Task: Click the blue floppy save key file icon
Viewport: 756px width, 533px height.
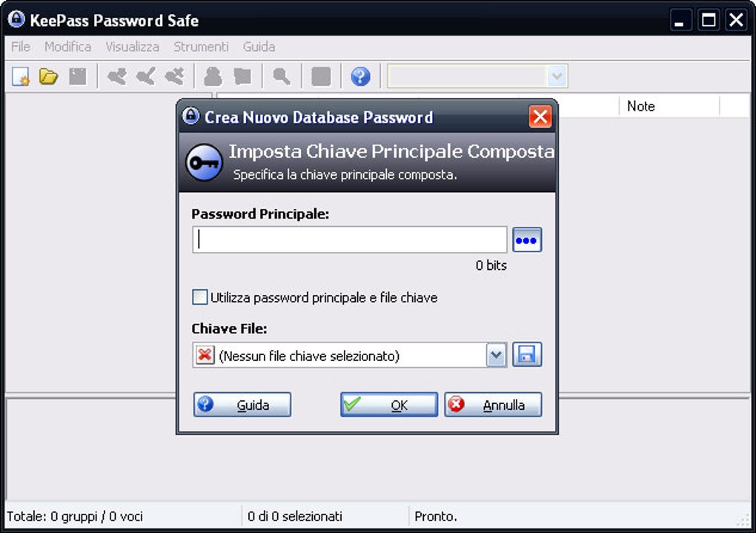Action: [527, 354]
